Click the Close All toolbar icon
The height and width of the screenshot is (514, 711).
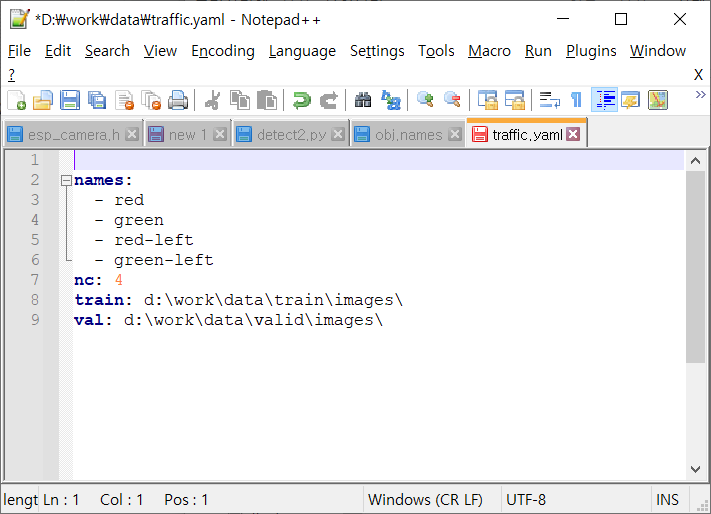pyautogui.click(x=151, y=100)
